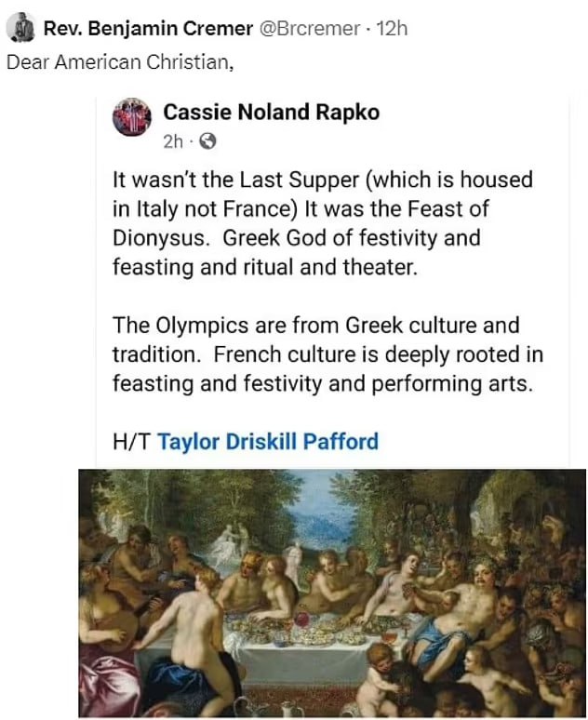The height and width of the screenshot is (720, 588).
Task: Click the paragraph about the Olympics and Greek culture
Action: [x=327, y=354]
